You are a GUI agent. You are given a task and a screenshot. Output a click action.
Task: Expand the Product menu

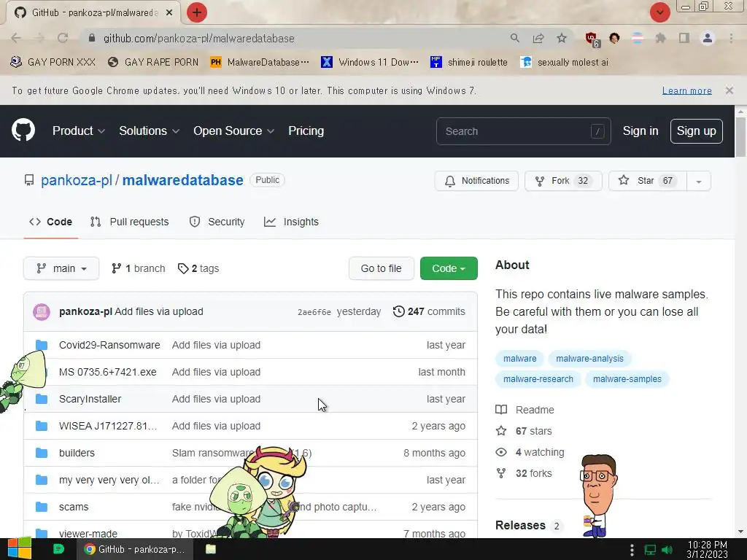[x=79, y=131]
